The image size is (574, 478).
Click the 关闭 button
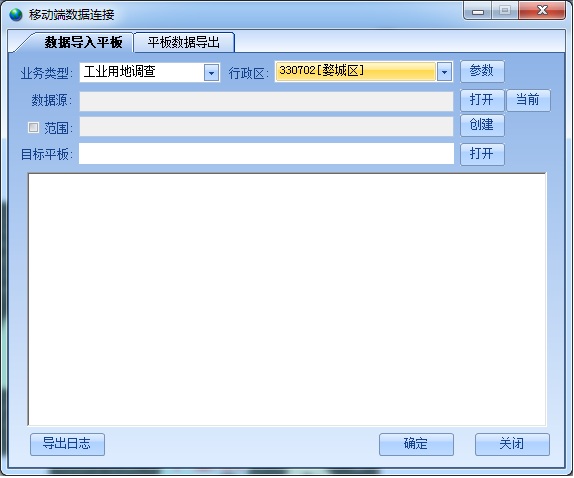tap(512, 444)
